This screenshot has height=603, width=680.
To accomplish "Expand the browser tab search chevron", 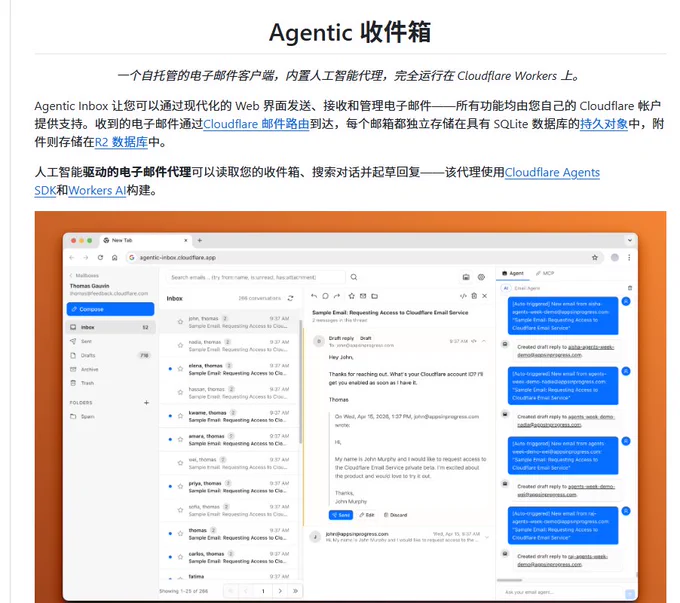I will pos(630,240).
